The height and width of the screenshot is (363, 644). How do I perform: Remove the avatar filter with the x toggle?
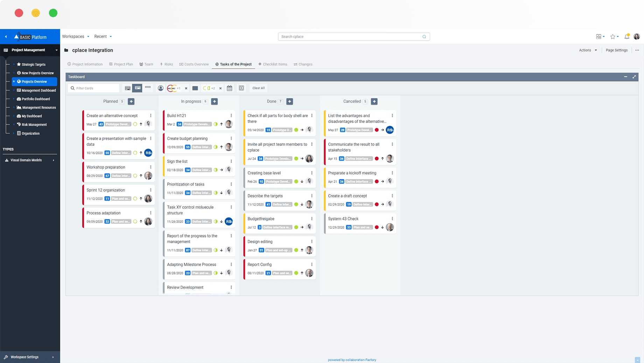tap(186, 88)
